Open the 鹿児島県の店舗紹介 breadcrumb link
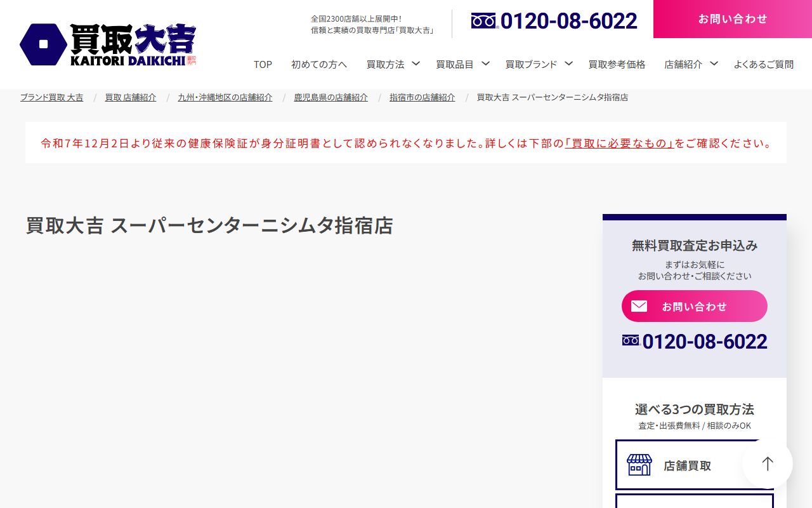This screenshot has height=508, width=812. click(331, 97)
